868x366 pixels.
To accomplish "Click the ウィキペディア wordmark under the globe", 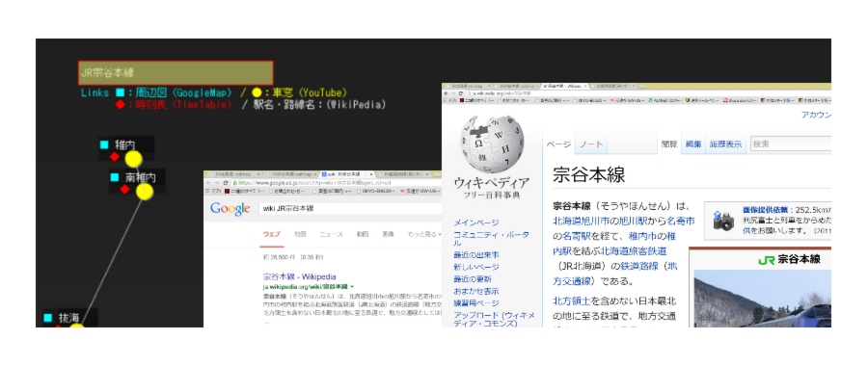I will [491, 183].
